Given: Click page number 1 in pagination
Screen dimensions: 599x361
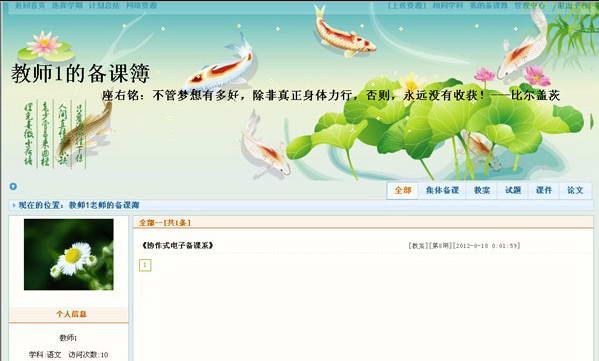Looking at the screenshot, I should (x=145, y=265).
